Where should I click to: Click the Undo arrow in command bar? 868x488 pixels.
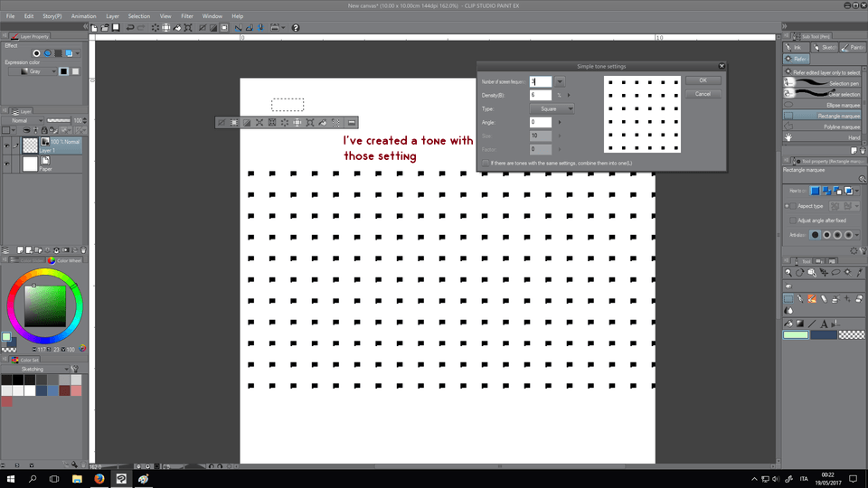point(130,28)
